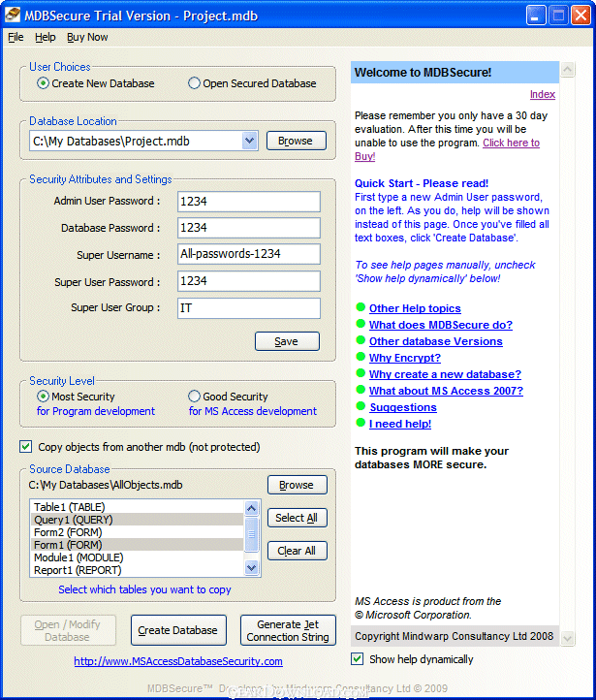Open the File menu
Screen dimensions: 596x700
click(16, 37)
